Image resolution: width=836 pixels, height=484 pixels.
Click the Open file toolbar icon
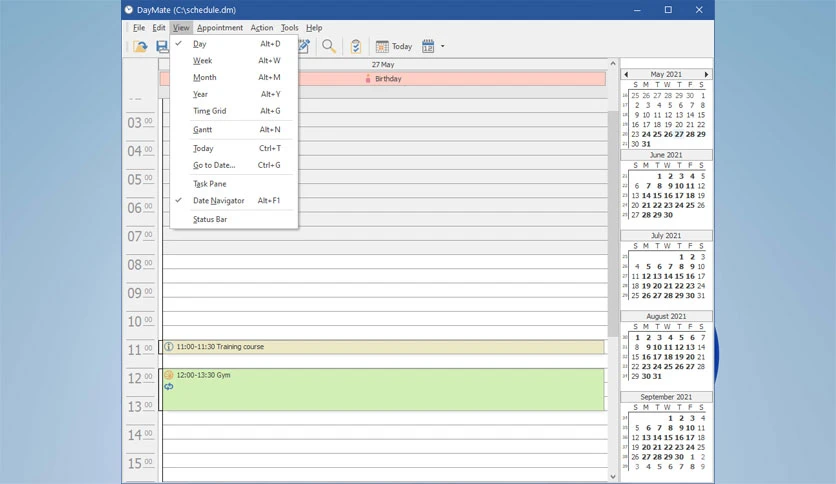click(140, 47)
